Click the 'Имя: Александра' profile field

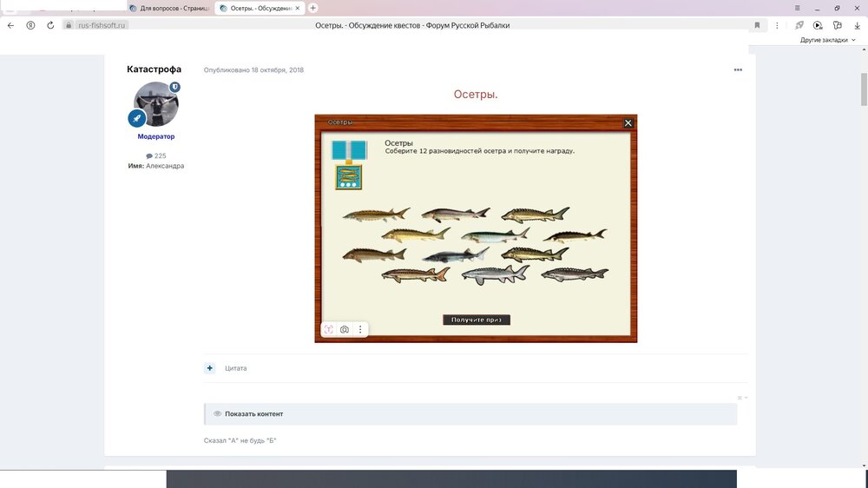coord(156,166)
